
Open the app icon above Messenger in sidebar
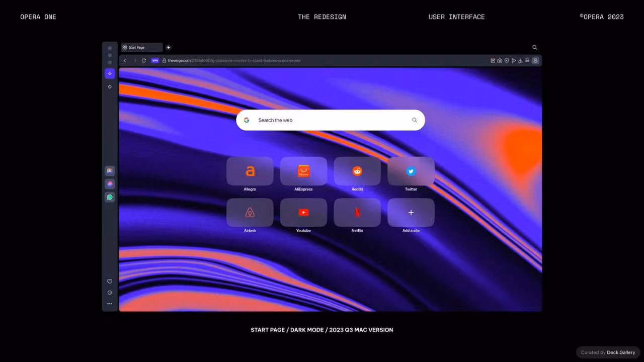click(110, 171)
